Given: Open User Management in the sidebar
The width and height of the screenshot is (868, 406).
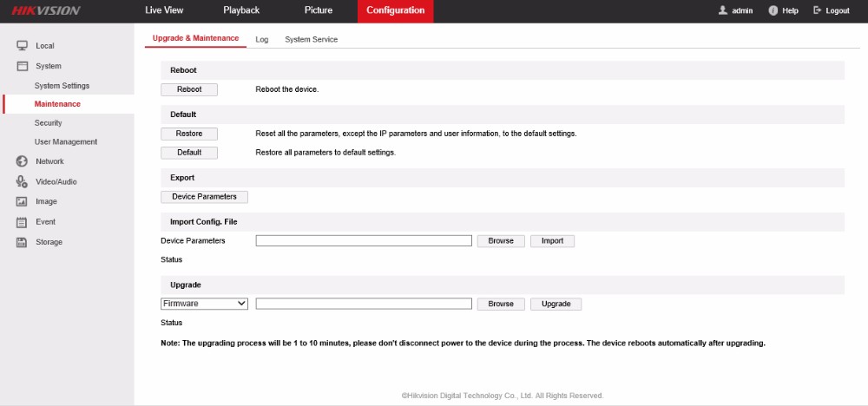Looking at the screenshot, I should [x=66, y=141].
